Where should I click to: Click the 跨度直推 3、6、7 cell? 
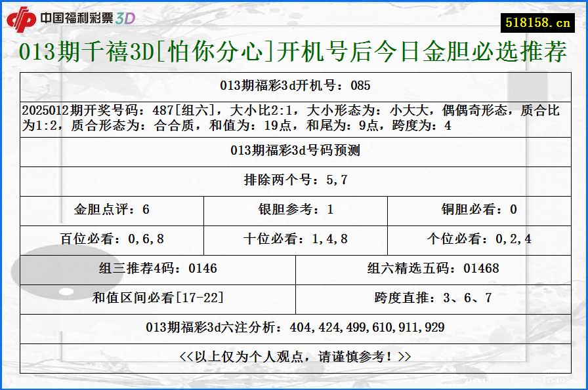(432, 298)
